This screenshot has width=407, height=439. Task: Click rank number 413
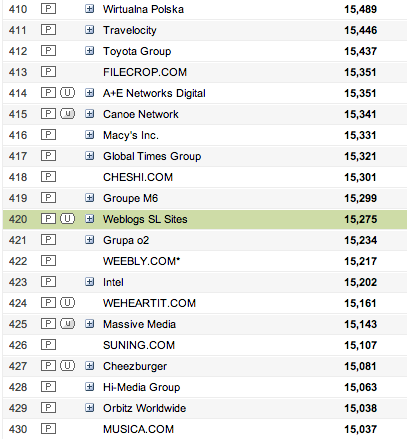point(18,72)
